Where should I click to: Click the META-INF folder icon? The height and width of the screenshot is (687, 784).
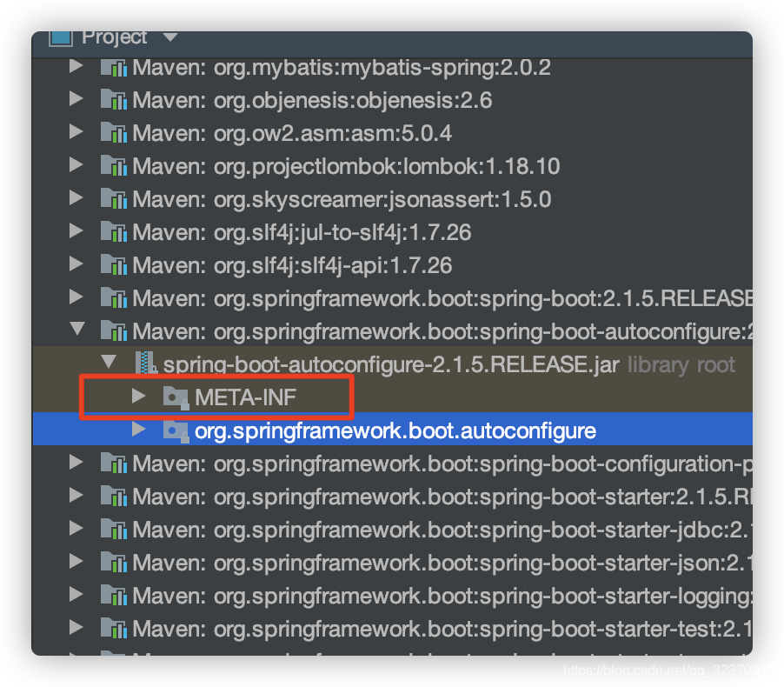(176, 398)
